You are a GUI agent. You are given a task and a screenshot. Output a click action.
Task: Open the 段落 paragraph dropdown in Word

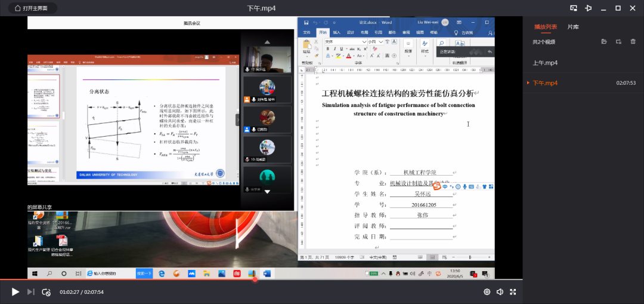point(408,47)
